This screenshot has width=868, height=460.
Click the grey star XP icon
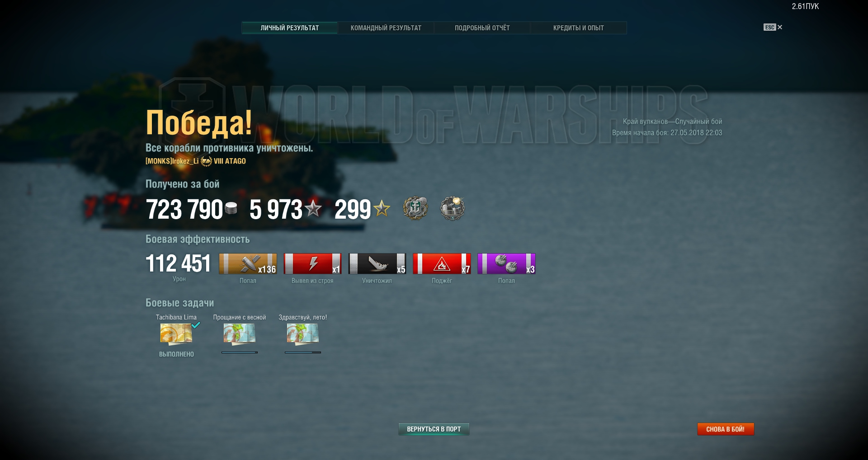(x=313, y=208)
